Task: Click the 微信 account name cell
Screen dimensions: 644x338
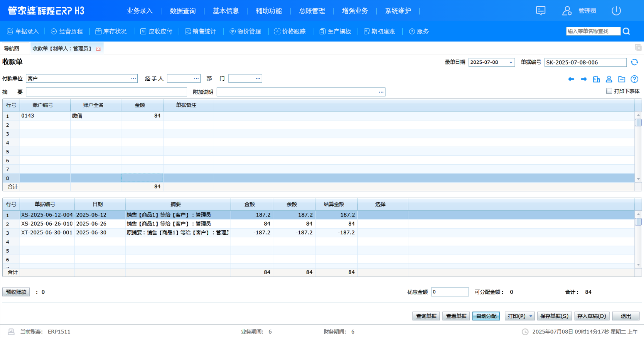Action: (x=96, y=116)
